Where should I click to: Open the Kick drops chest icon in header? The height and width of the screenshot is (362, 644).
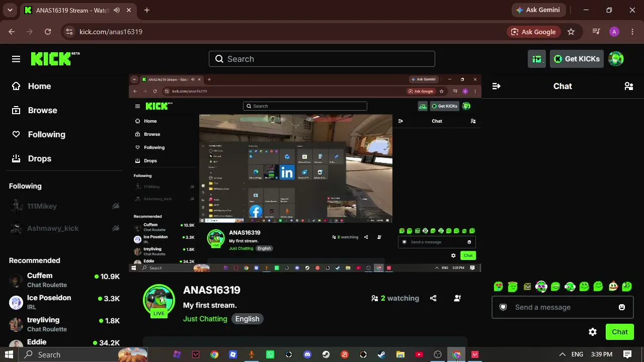pyautogui.click(x=537, y=59)
